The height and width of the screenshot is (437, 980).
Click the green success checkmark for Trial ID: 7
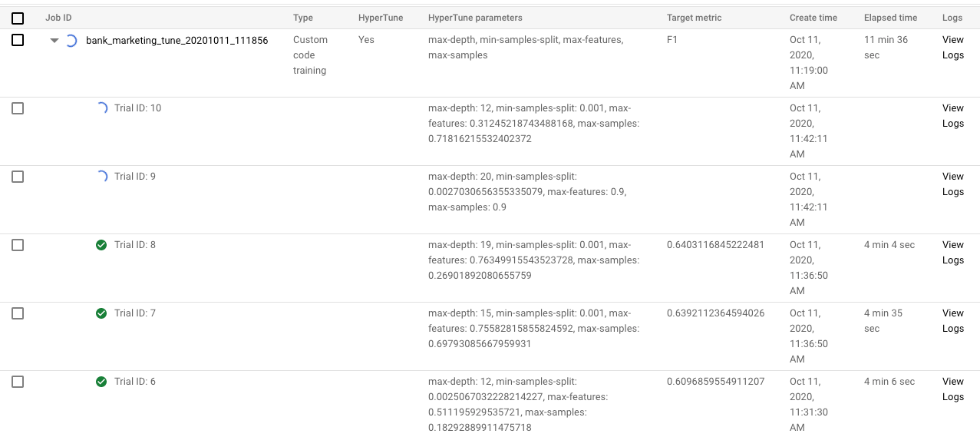pos(101,313)
